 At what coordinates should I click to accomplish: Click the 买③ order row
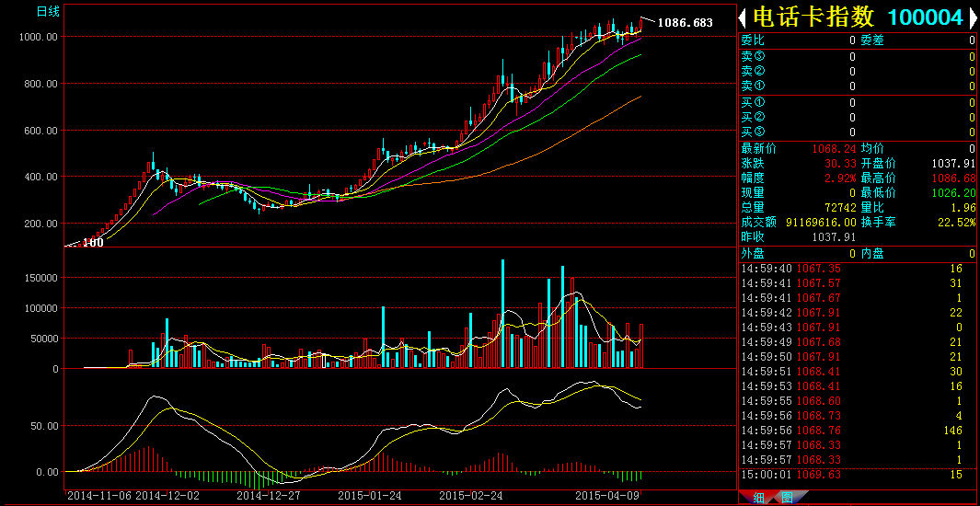click(x=857, y=132)
